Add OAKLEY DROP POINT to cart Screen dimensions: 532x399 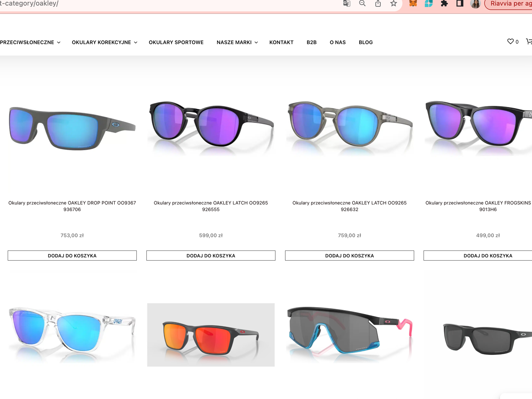(x=72, y=256)
